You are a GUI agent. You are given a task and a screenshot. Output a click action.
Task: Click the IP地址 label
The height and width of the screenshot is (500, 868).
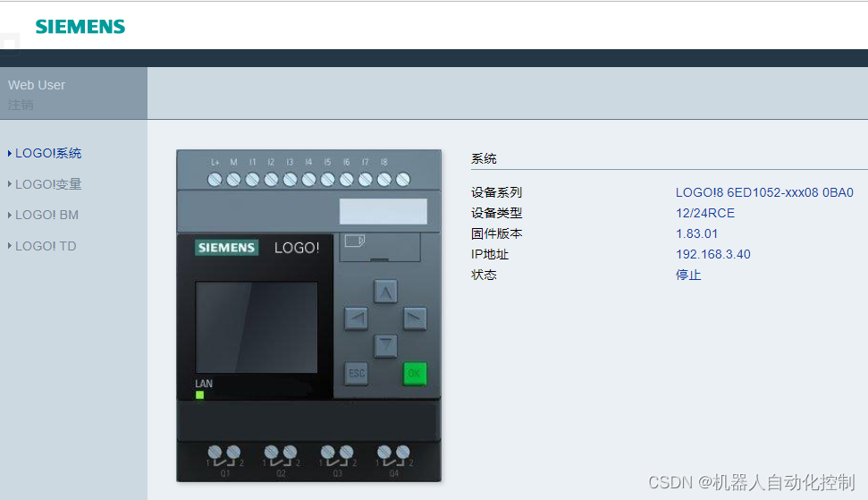(489, 254)
